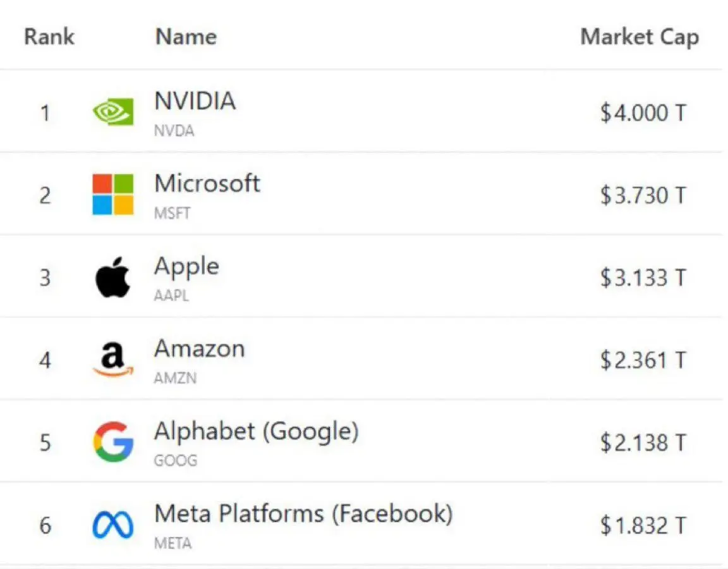The width and height of the screenshot is (728, 569).
Task: Open the Amazon company page link
Action: pos(200,349)
